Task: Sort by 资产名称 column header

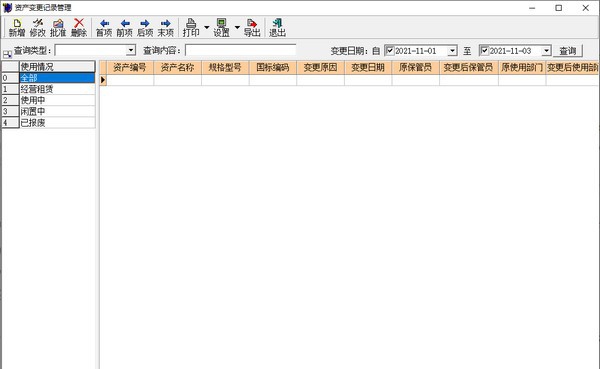Action: click(178, 67)
